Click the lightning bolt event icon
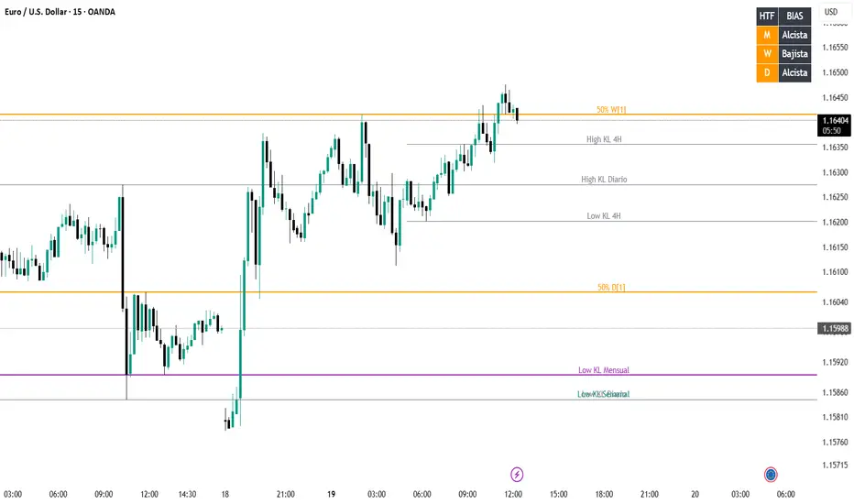This screenshot has width=854, height=504. [517, 474]
